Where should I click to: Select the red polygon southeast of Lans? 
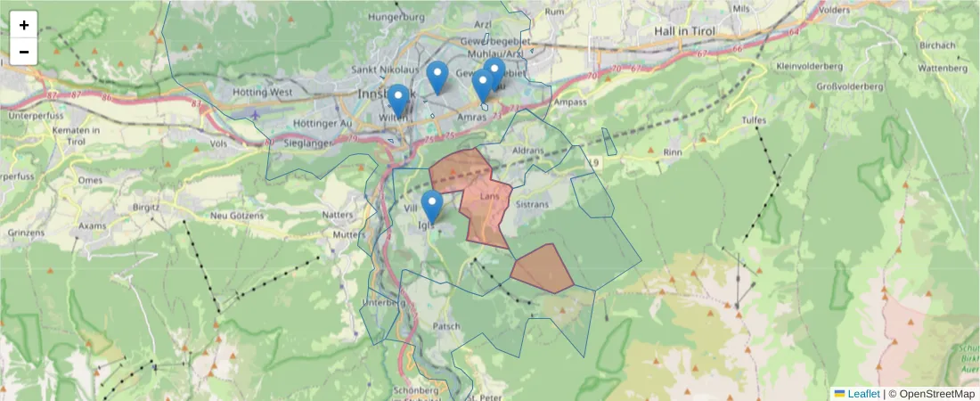click(543, 269)
